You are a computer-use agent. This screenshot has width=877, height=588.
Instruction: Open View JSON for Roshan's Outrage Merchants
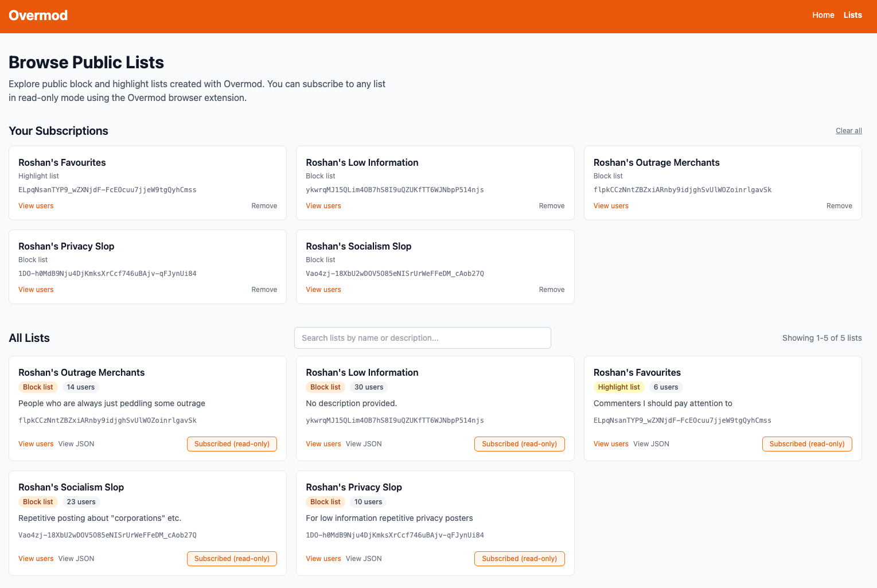pos(76,444)
